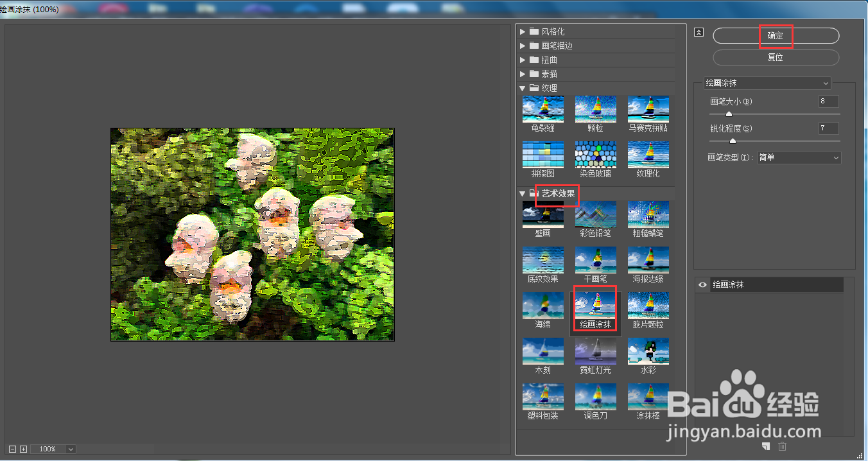
Task: Apply the 水彩 watercolor filter
Action: 648,351
